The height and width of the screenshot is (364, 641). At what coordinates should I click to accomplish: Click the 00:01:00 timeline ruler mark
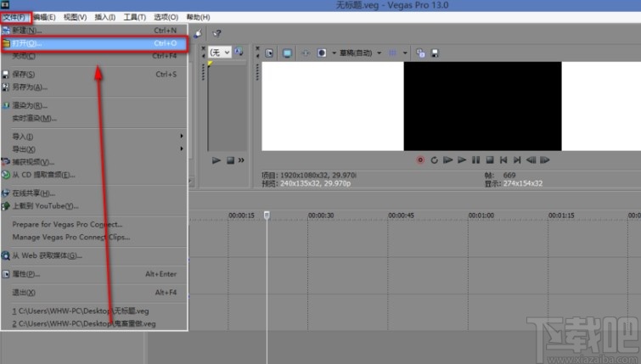click(x=481, y=216)
